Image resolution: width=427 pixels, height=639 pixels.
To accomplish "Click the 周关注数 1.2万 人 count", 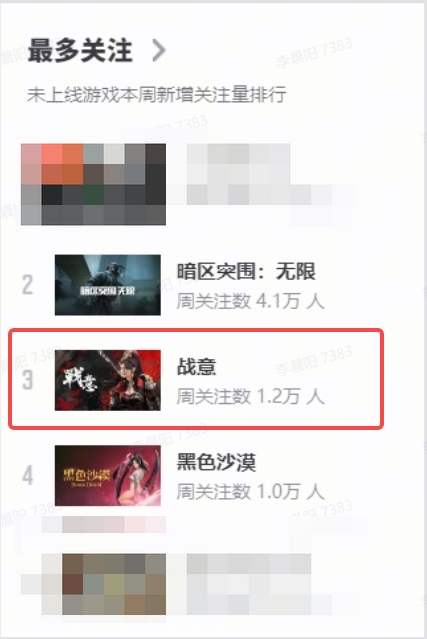I will [x=251, y=397].
